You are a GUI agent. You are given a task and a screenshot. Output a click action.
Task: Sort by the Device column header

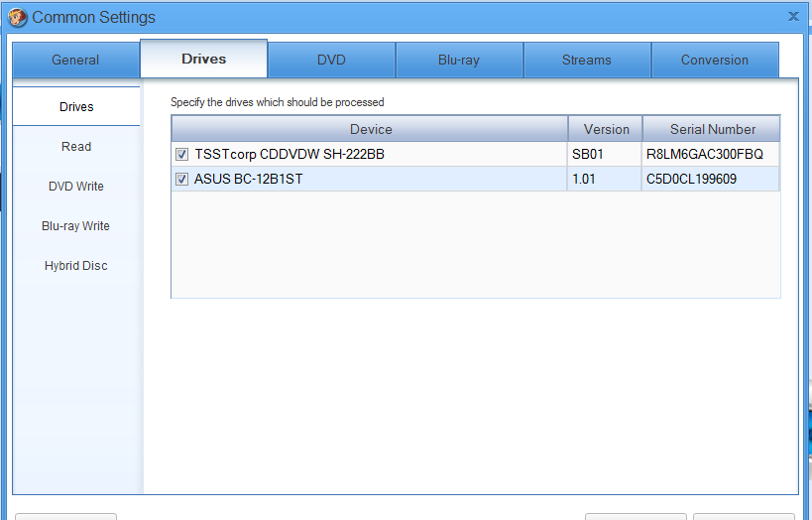click(370, 129)
